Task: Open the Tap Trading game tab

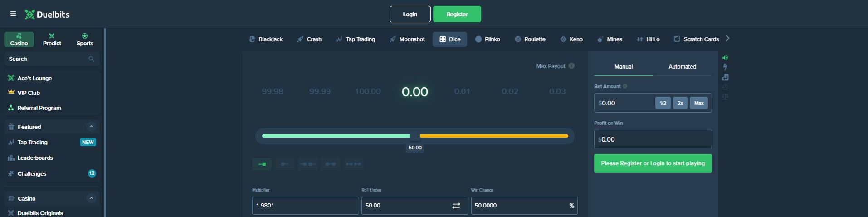Action: 356,39
